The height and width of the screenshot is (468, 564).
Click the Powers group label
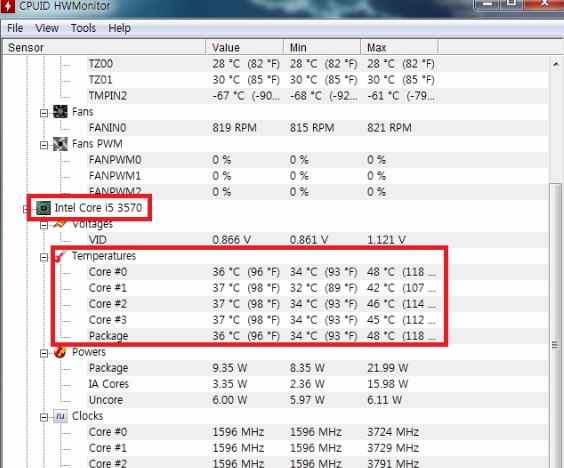click(x=89, y=352)
